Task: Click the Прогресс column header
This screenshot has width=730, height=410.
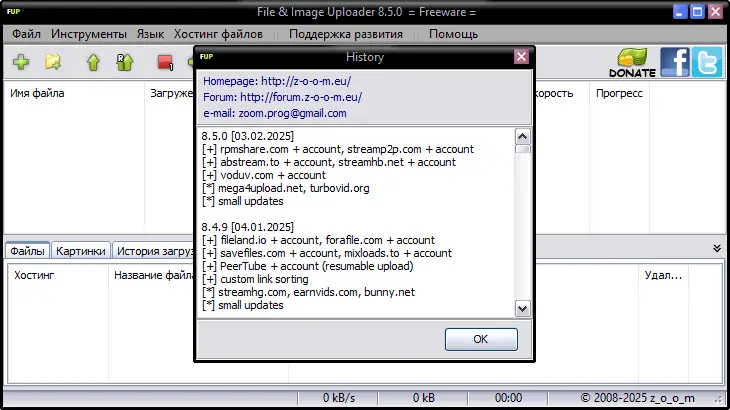Action: (619, 93)
